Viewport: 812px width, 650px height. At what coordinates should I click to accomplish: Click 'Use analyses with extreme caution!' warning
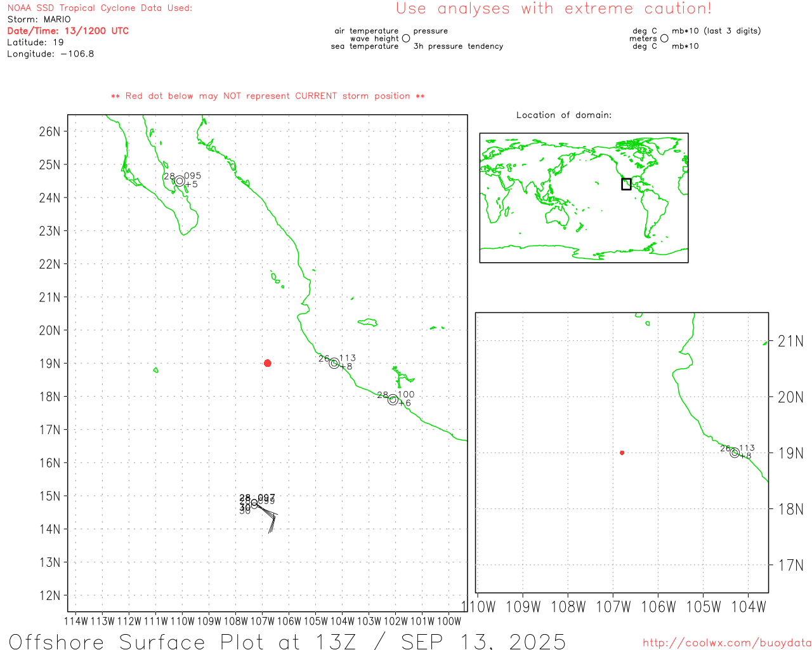(x=554, y=9)
